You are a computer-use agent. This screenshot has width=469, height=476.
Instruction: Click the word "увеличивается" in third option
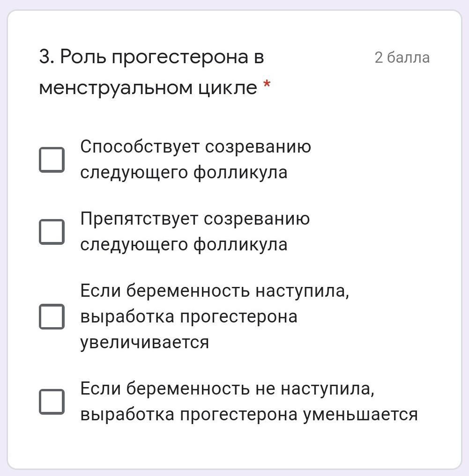coord(144,342)
